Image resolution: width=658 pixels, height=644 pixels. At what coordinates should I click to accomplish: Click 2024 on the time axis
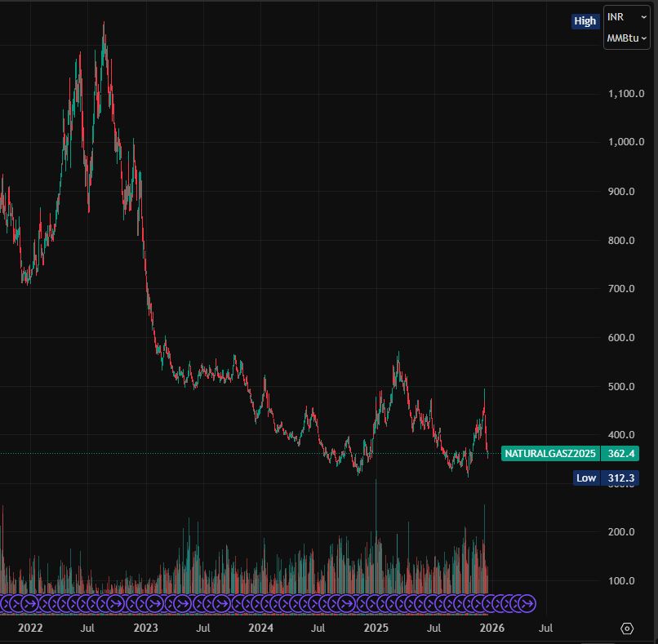[x=260, y=628]
